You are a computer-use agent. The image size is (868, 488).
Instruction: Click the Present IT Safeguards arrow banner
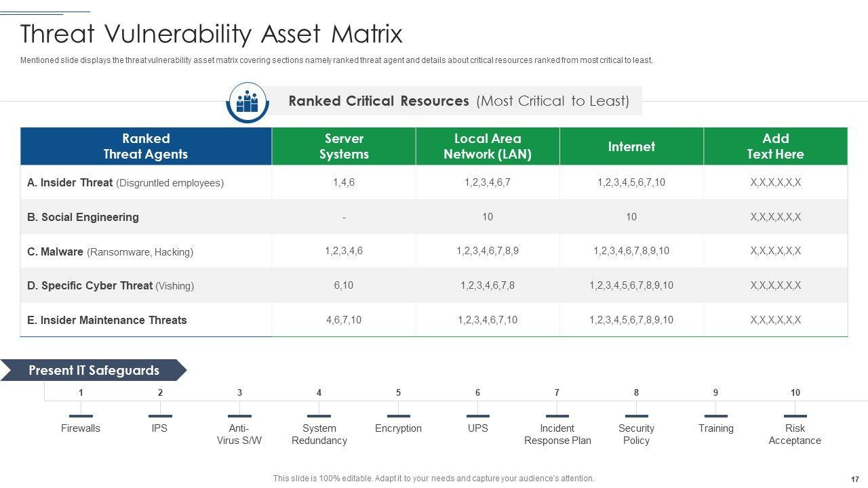pyautogui.click(x=94, y=371)
